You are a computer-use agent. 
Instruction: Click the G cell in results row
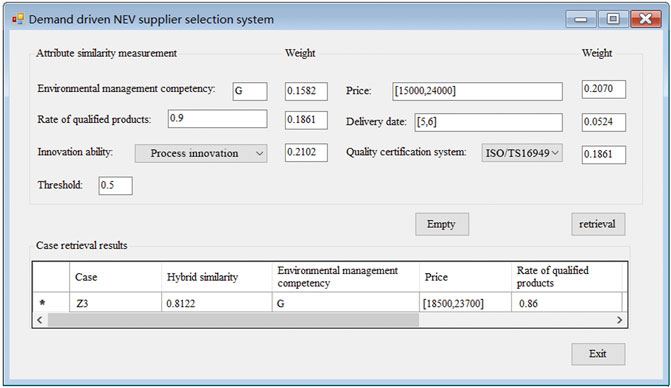pyautogui.click(x=346, y=303)
